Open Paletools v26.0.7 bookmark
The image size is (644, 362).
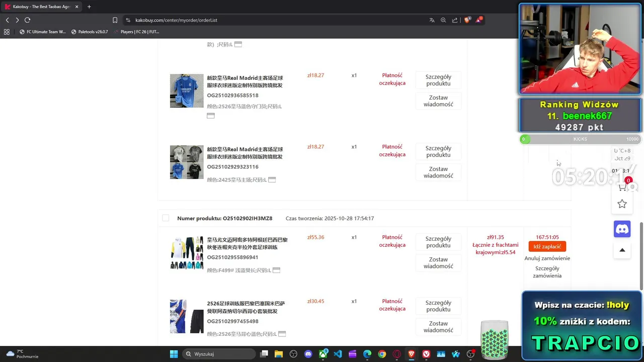pos(90,32)
